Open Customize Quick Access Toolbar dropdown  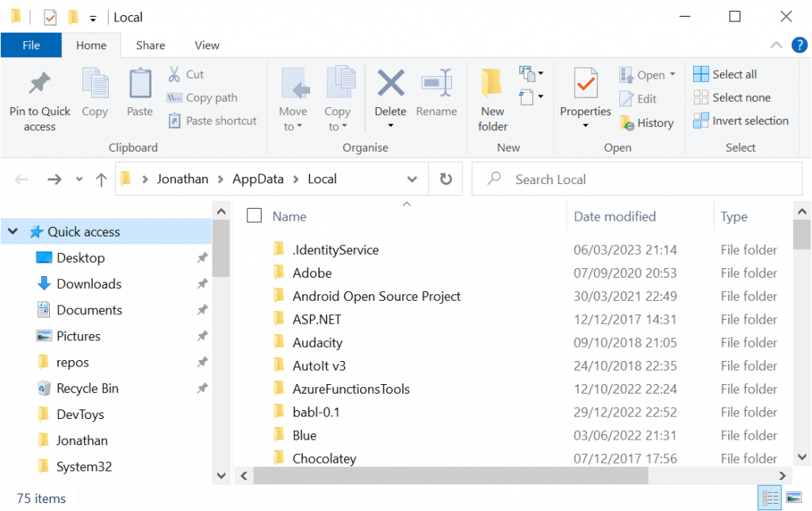coord(93,19)
